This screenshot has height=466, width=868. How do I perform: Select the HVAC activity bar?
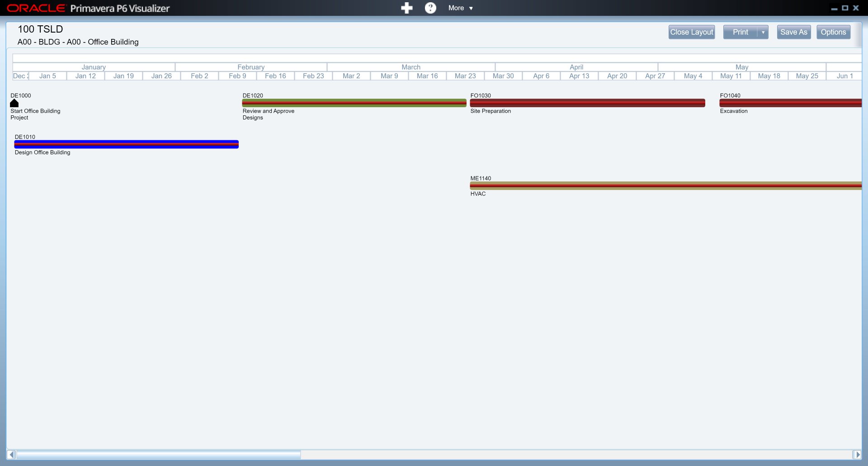[x=665, y=185]
